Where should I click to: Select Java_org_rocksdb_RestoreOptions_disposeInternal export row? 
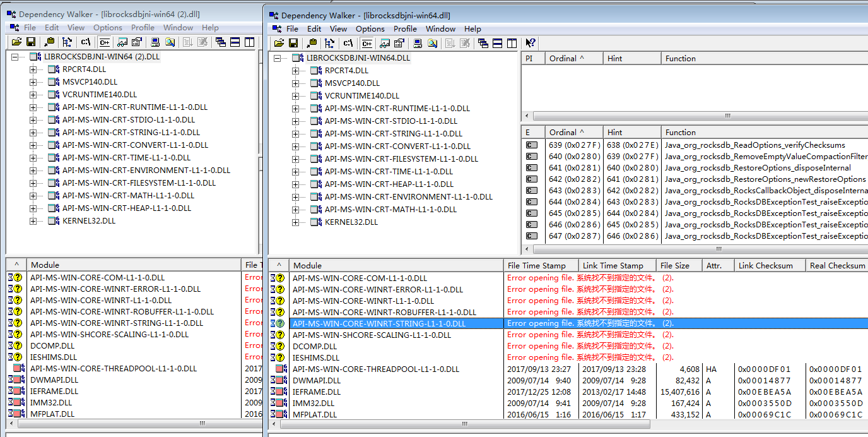tap(696, 168)
